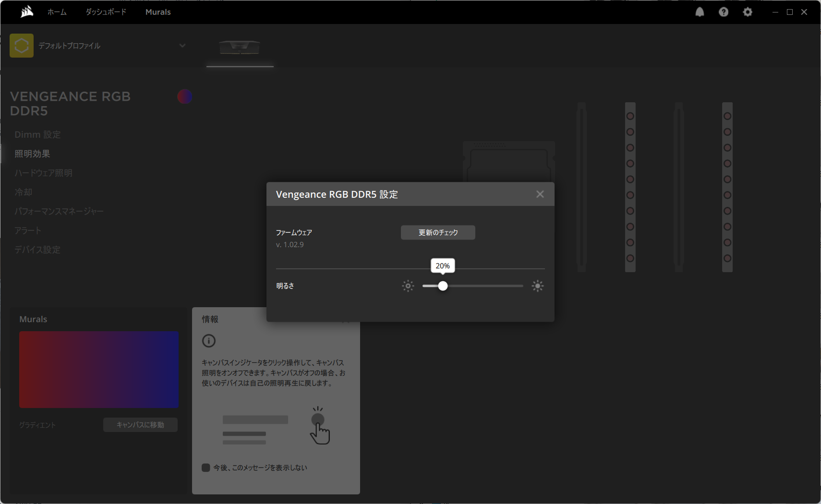Open パフォーマンスマネージャー in sidebar
The height and width of the screenshot is (504, 821).
tap(59, 211)
